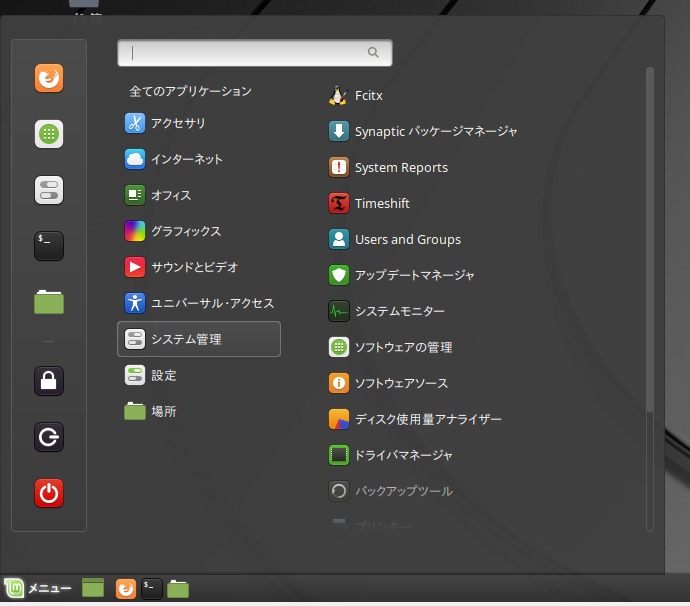Select the サウンドとビデオ category
Viewport: 690px width, 606px height.
(x=193, y=268)
